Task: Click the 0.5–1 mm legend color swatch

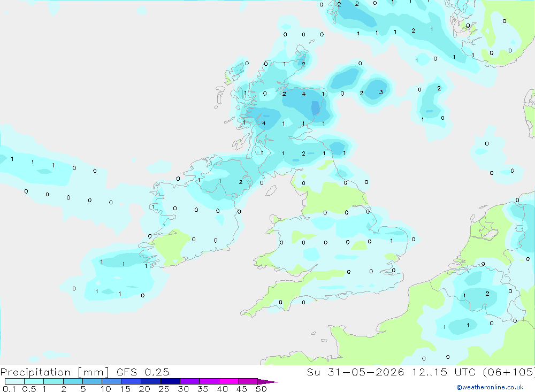Action: pos(34,381)
